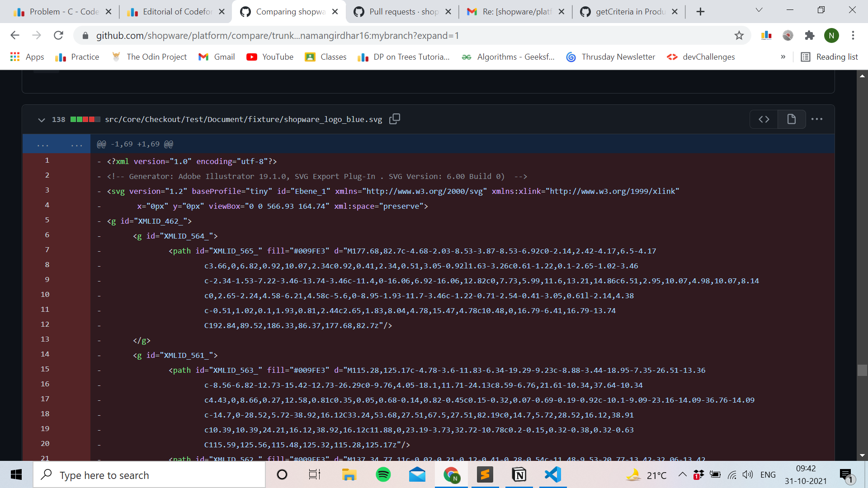
Task: Click the green N profile avatar
Action: (832, 35)
